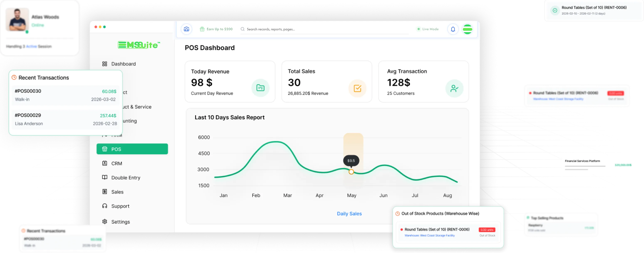Select Round Tables row in Out of Stock card
The image size is (644, 253).
click(448, 232)
